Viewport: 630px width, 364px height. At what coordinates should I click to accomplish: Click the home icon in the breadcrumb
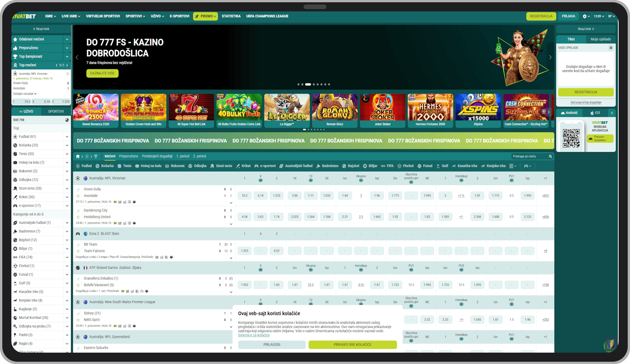[x=78, y=156]
